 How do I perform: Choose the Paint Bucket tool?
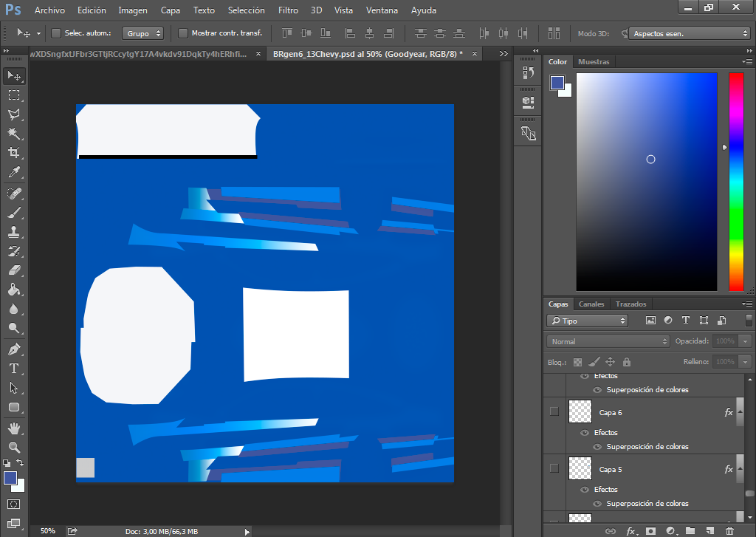(x=14, y=290)
